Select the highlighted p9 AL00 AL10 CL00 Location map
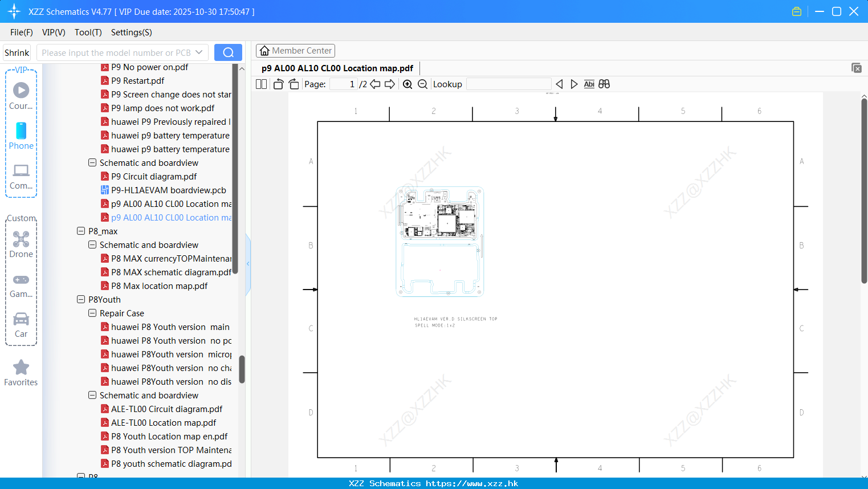Viewport: 868px width, 489px height. pos(172,218)
